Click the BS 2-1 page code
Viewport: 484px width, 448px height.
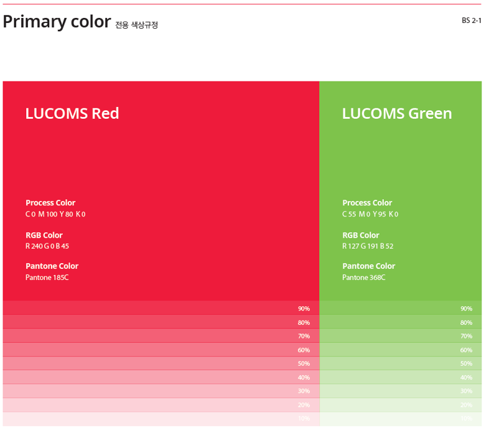tap(472, 21)
